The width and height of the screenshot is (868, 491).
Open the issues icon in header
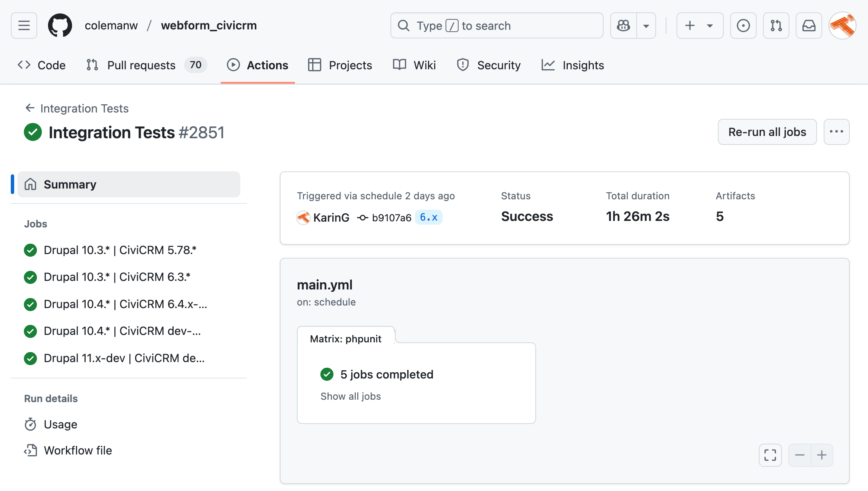[x=743, y=25]
